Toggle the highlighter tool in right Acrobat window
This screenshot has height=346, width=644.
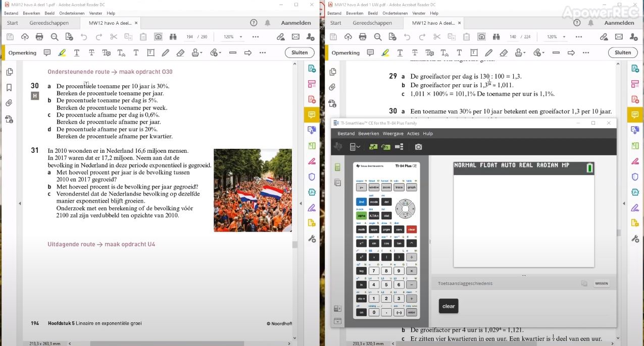click(x=385, y=52)
